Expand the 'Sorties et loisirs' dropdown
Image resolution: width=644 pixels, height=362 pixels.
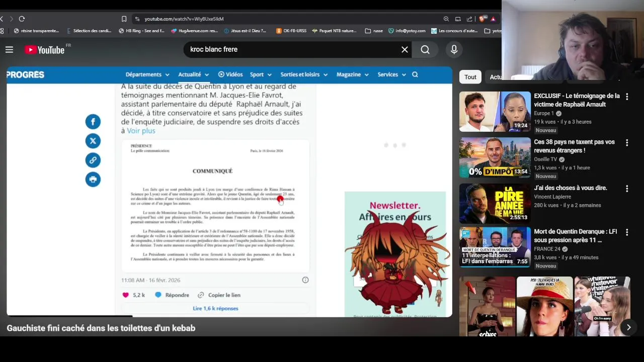(304, 74)
